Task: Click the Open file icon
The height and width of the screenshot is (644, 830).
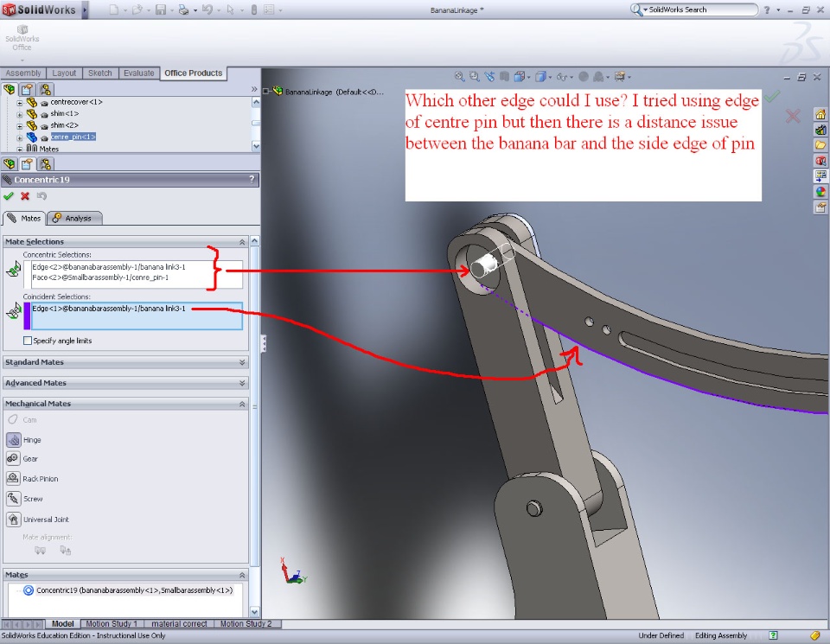Action: pos(137,10)
